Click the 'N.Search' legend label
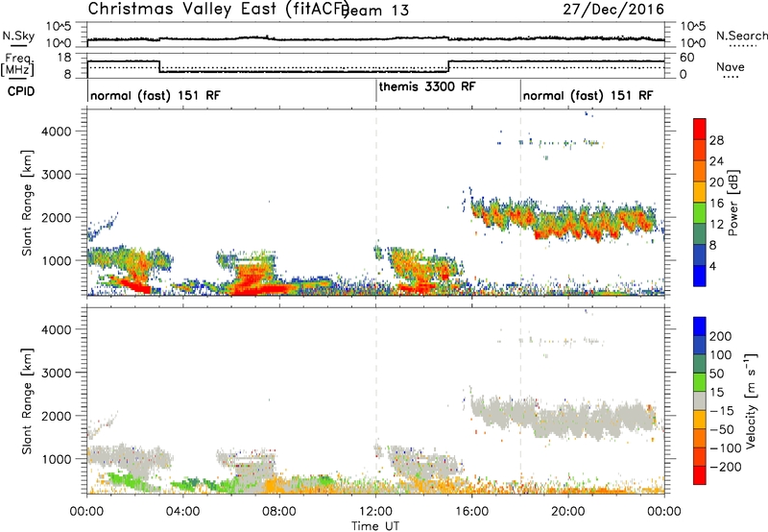 click(x=741, y=36)
